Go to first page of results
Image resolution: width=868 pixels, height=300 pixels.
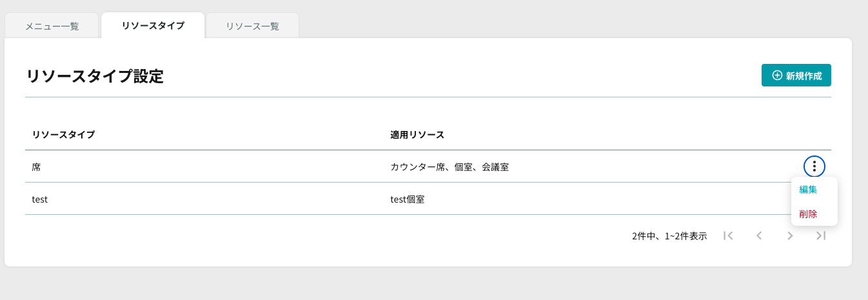point(728,236)
